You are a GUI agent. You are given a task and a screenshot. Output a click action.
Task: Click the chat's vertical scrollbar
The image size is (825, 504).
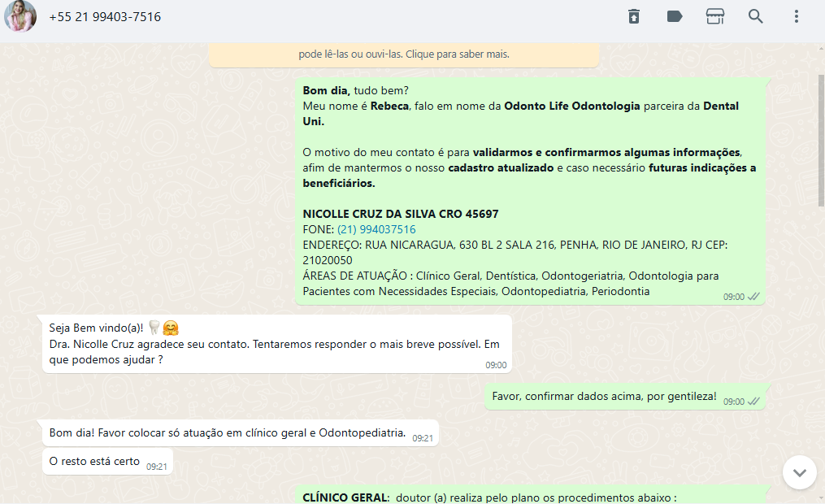pos(820,138)
